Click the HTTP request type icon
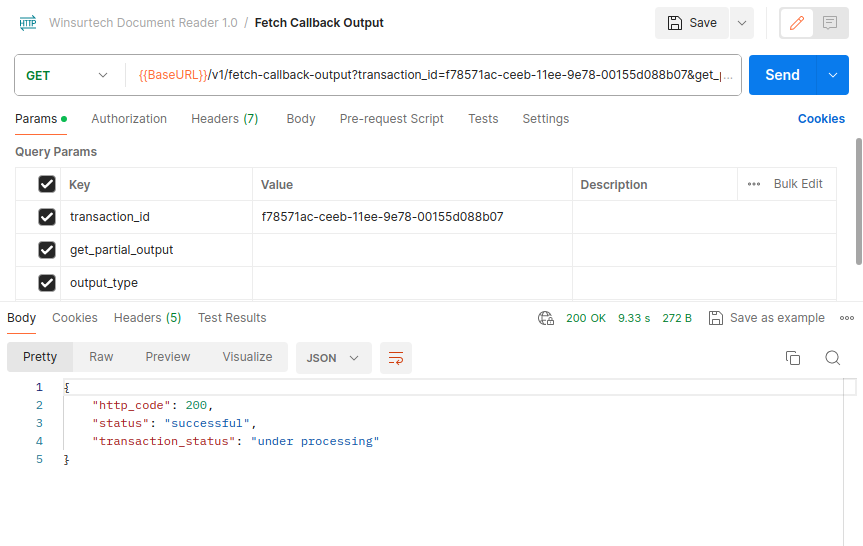 coord(28,23)
